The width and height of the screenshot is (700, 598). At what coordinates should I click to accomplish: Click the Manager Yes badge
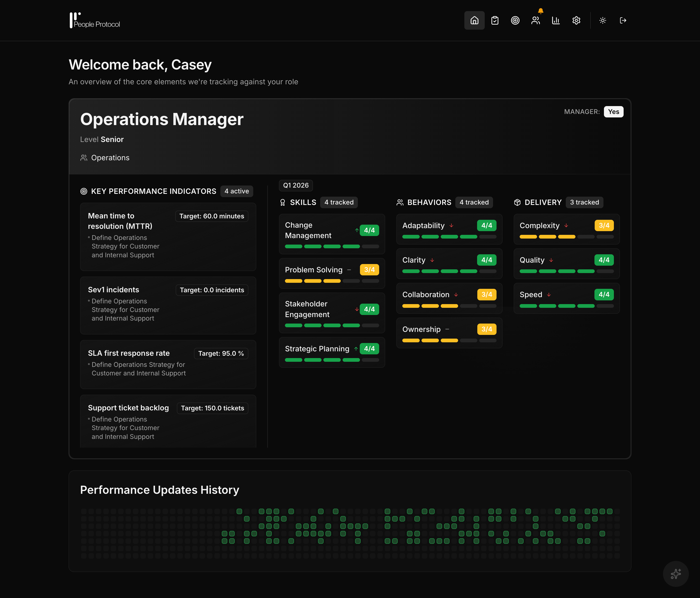[613, 112]
